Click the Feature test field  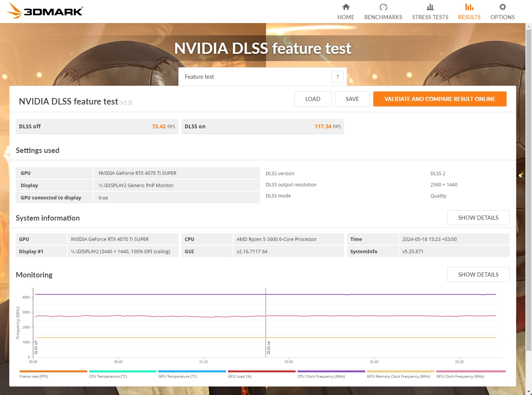(263, 77)
